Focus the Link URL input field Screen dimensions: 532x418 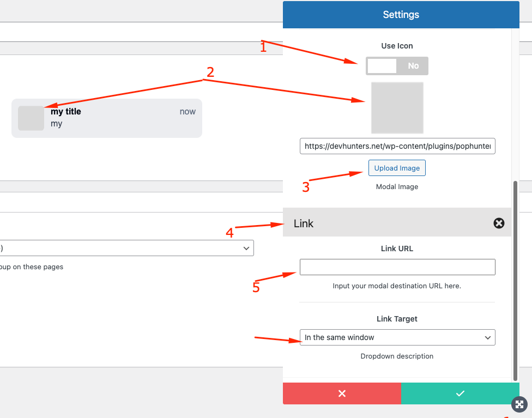click(397, 267)
